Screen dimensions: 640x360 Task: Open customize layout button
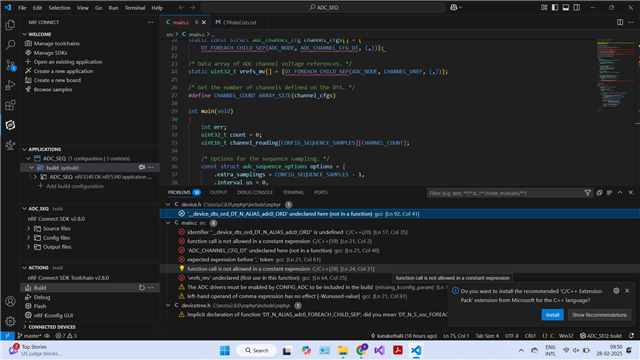(544, 7)
